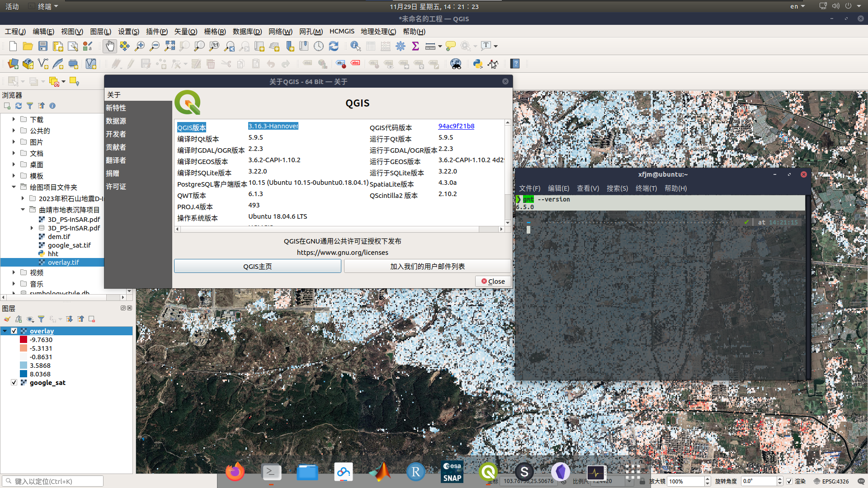Image resolution: width=868 pixels, height=488 pixels.
Task: Open Data Source Manager icon
Action: 13,64
